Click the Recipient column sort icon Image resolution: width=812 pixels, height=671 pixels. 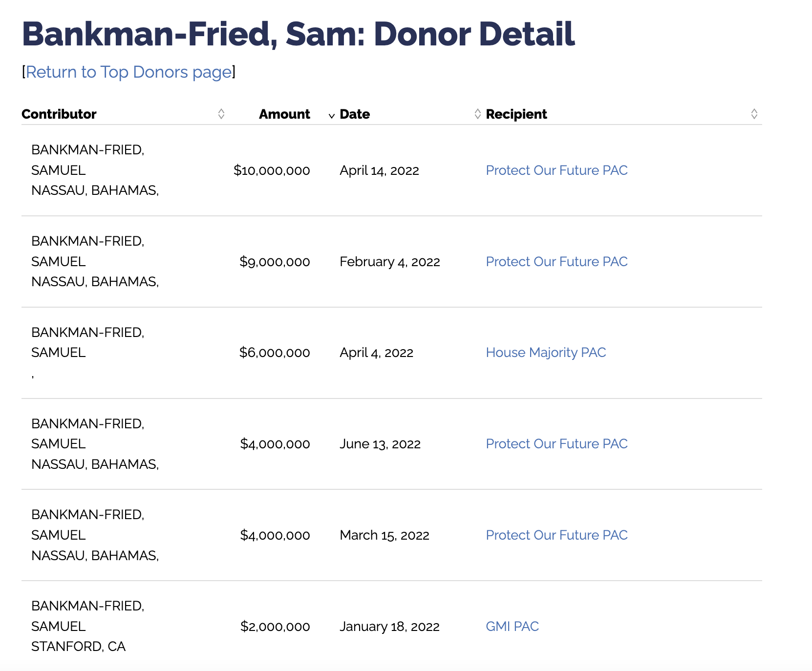coord(754,114)
